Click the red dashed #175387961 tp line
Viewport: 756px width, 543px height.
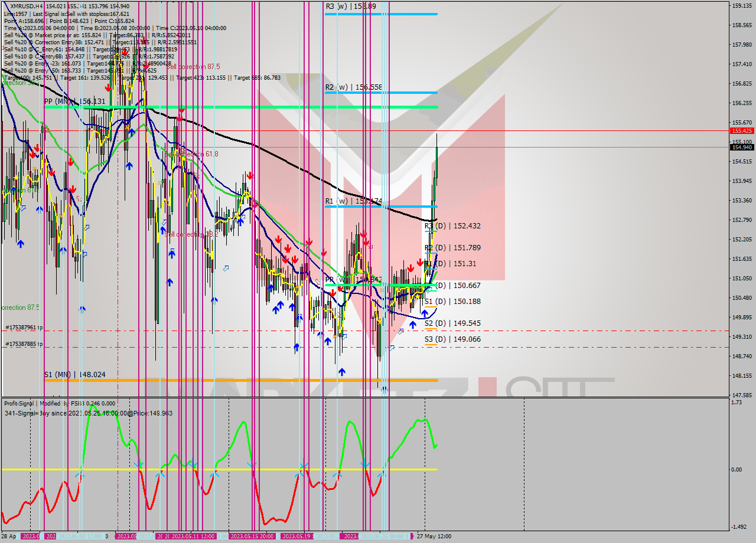pyautogui.click(x=236, y=331)
